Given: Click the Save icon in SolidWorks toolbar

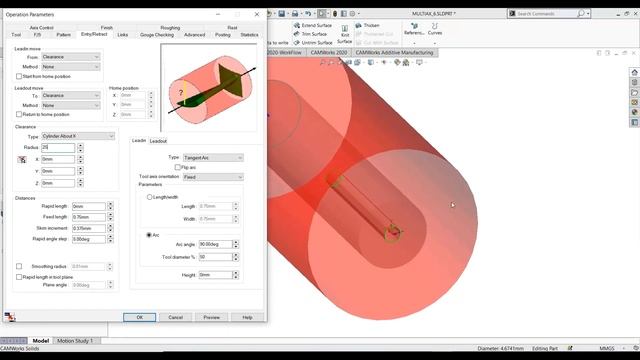Looking at the screenshot, I should coord(282,13).
